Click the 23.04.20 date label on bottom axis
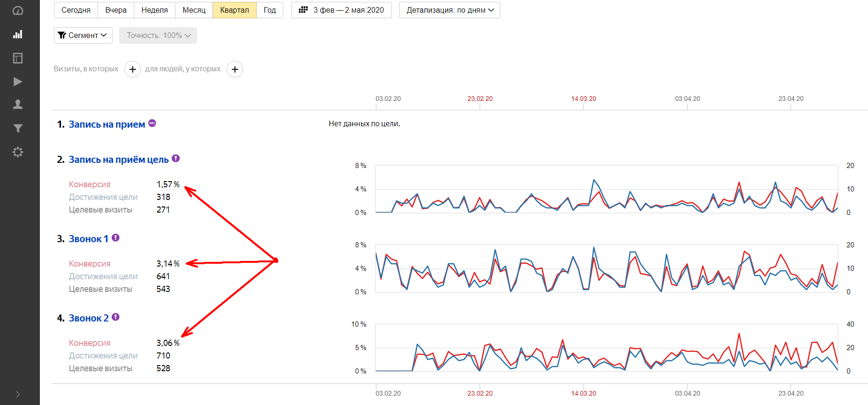 pos(791,393)
